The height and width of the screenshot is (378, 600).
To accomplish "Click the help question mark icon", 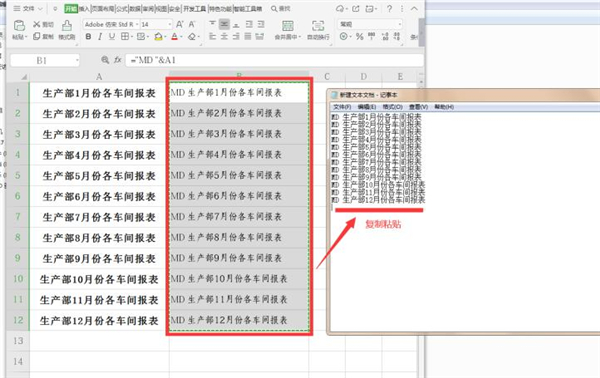I will (x=389, y=8).
